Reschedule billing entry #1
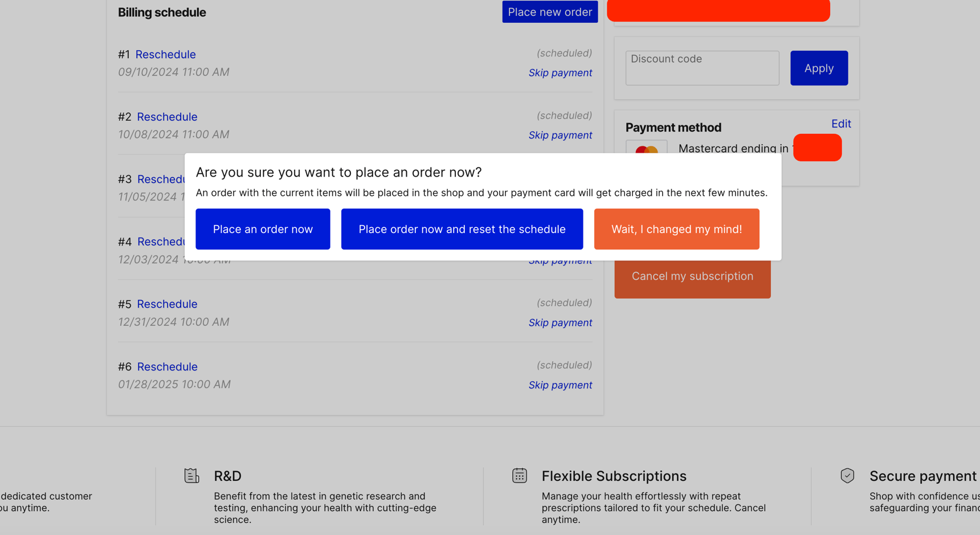980x535 pixels. click(x=165, y=54)
